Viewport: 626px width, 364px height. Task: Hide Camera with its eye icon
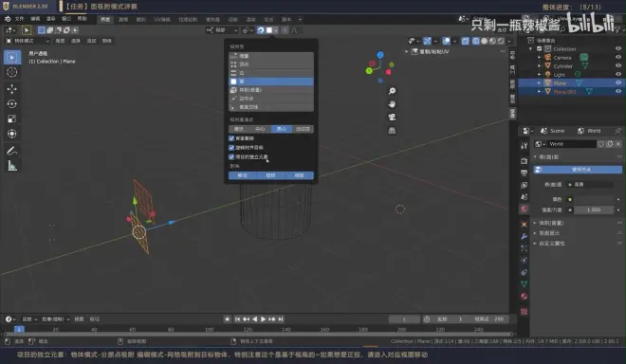click(618, 58)
